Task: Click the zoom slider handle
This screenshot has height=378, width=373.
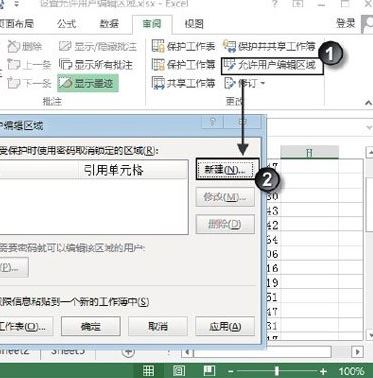Action: coord(277,371)
